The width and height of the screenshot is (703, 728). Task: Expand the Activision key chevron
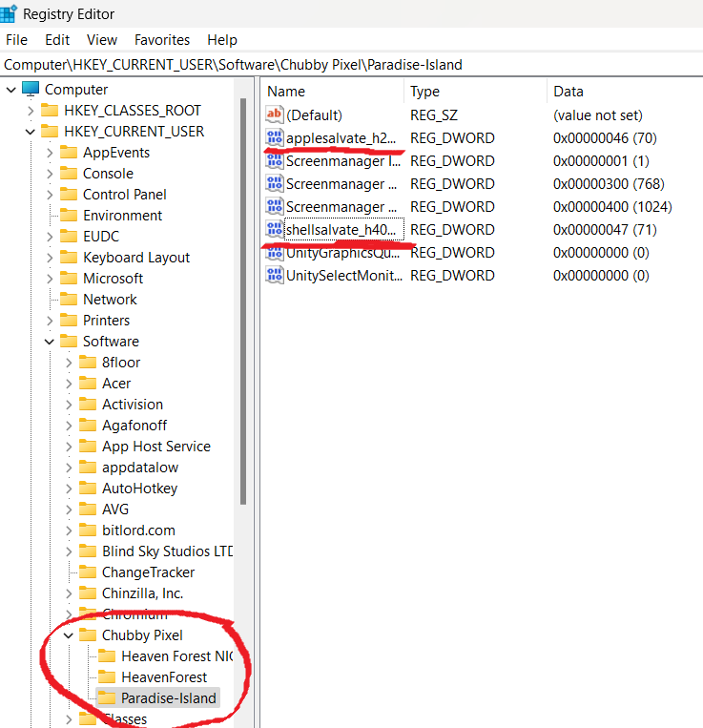69,405
